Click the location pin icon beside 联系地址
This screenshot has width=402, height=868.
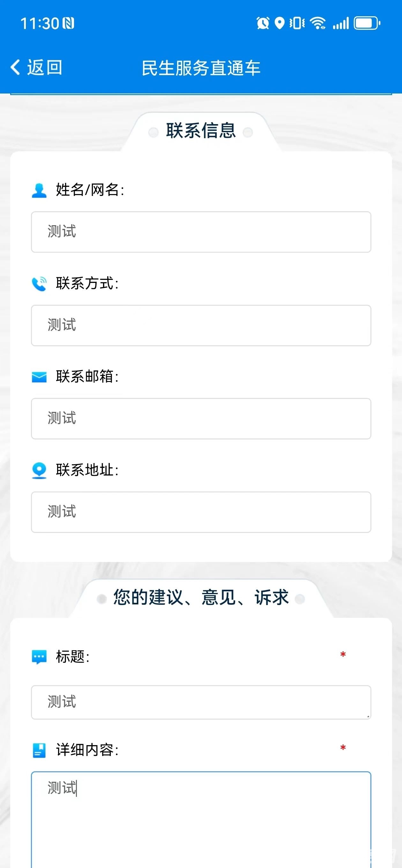pos(39,470)
